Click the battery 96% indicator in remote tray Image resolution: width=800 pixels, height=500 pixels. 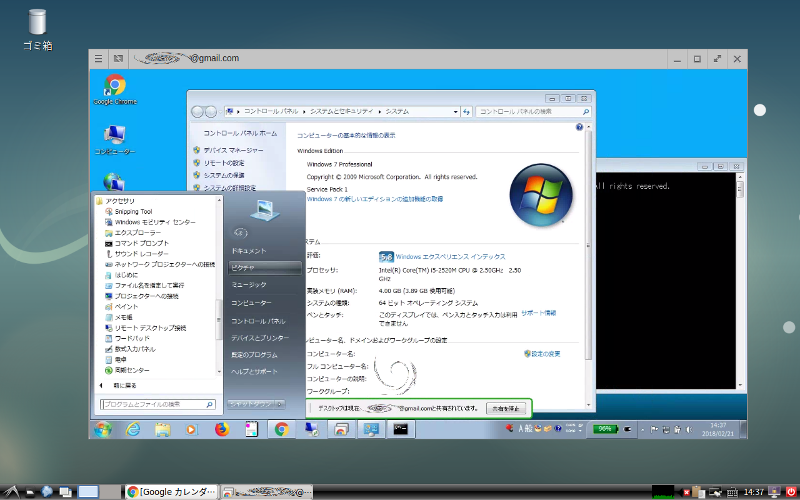tap(606, 430)
